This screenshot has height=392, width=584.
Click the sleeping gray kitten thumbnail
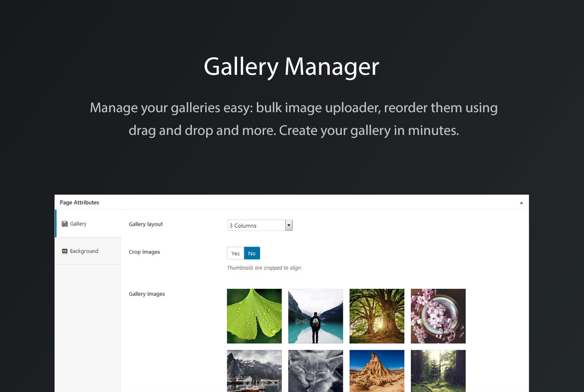316,371
